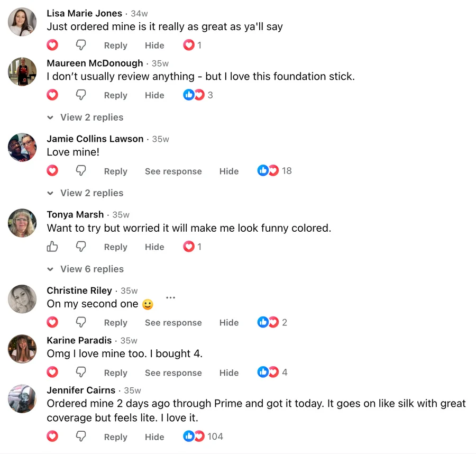Open Maureen McDonough's profile name link
476x454 pixels.
[x=95, y=63]
